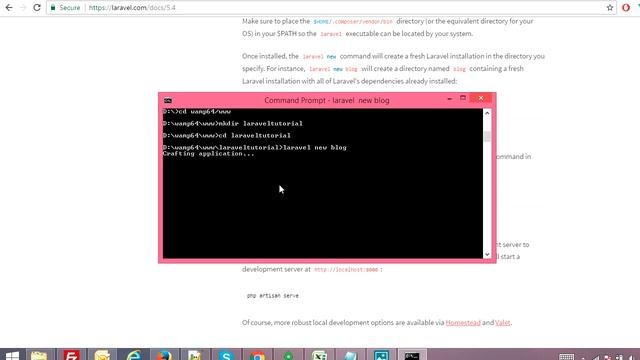Open the touch keyboard tray icon

[567, 357]
